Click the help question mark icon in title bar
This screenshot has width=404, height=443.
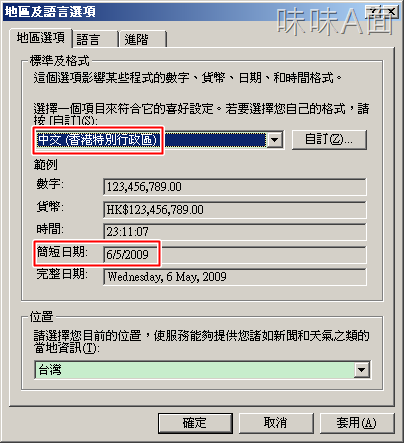click(x=374, y=12)
